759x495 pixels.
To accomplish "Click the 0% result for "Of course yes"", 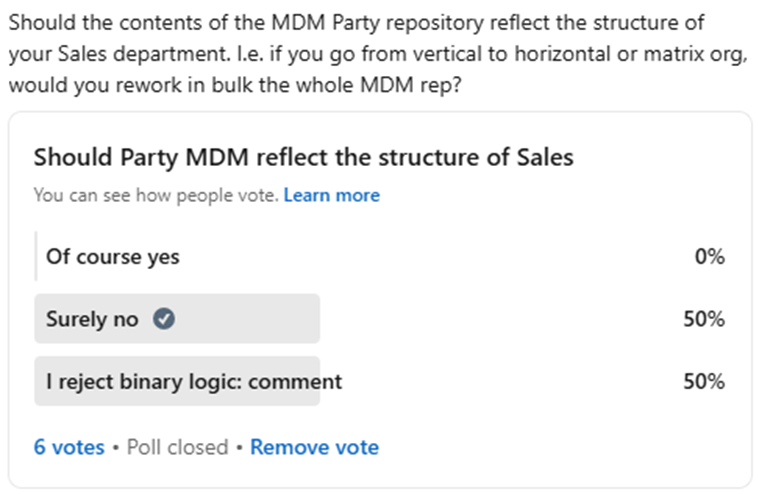I will point(709,257).
